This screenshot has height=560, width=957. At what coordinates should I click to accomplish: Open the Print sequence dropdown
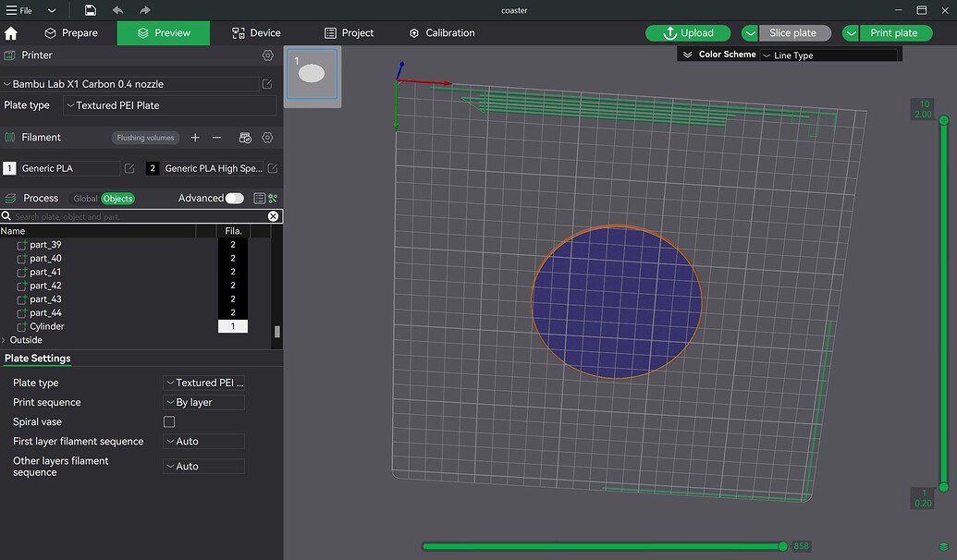pos(203,403)
